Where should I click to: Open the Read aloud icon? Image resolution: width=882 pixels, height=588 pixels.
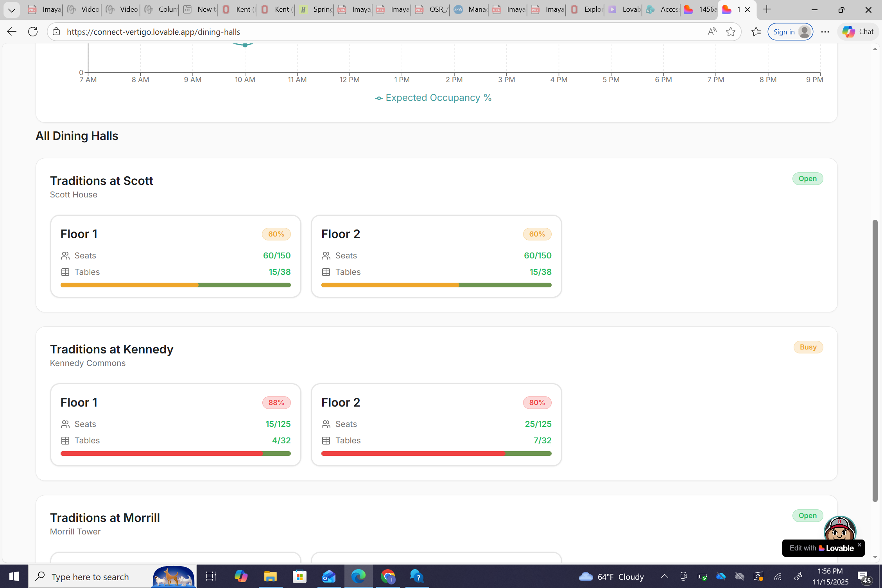(712, 32)
